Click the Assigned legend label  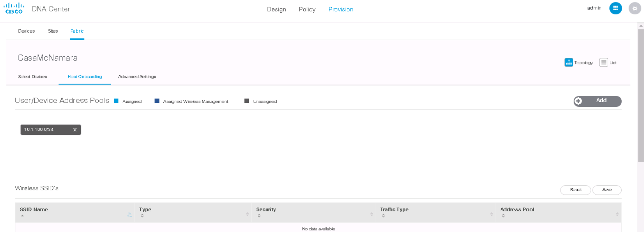[132, 101]
